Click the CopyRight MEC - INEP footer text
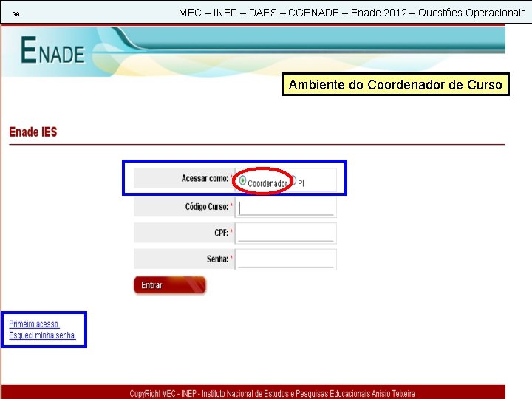 272,394
